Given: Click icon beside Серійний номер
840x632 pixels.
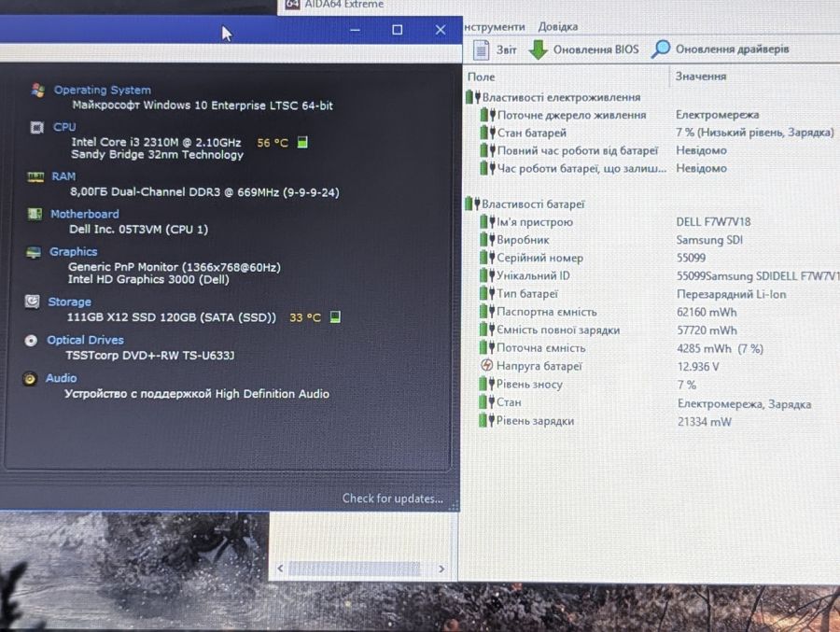Looking at the screenshot, I should [x=487, y=258].
